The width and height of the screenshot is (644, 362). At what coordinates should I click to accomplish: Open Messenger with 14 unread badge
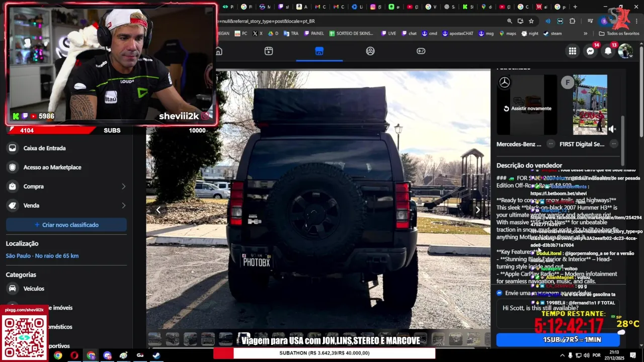pyautogui.click(x=591, y=51)
